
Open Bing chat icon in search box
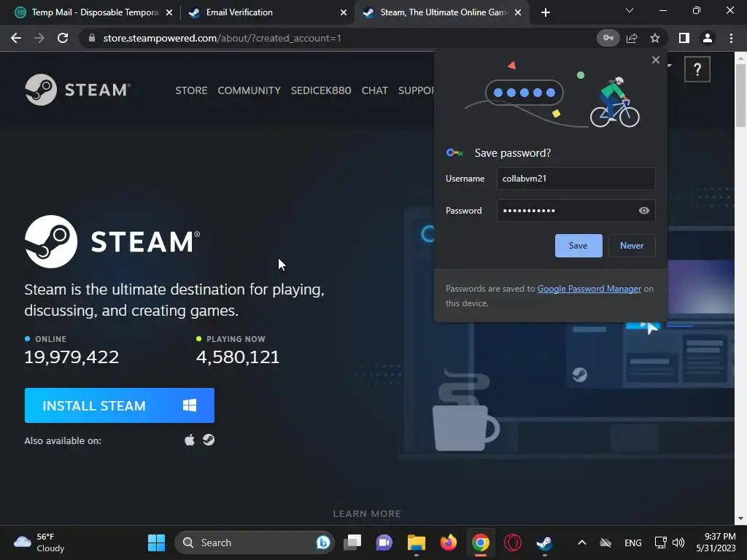click(x=323, y=542)
